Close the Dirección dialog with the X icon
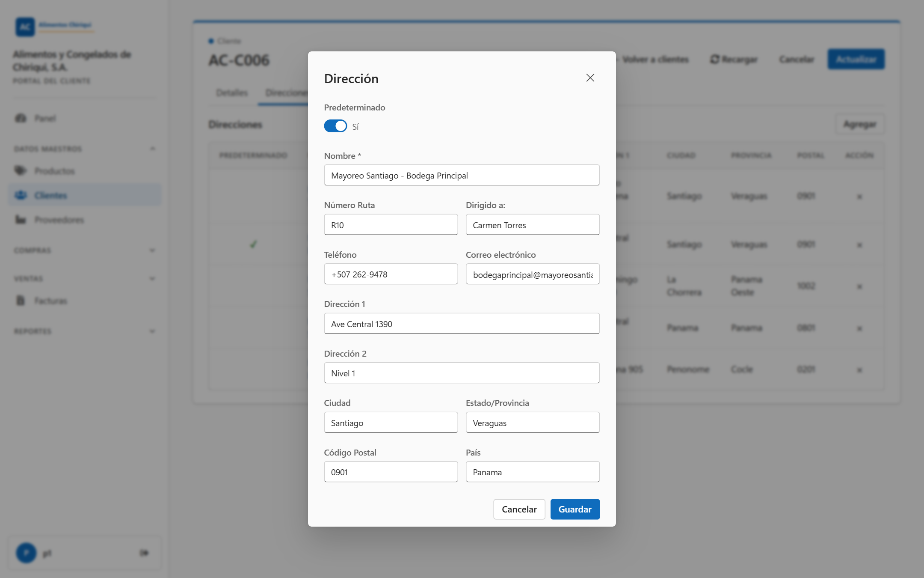Screen dimensions: 924x578 point(590,78)
